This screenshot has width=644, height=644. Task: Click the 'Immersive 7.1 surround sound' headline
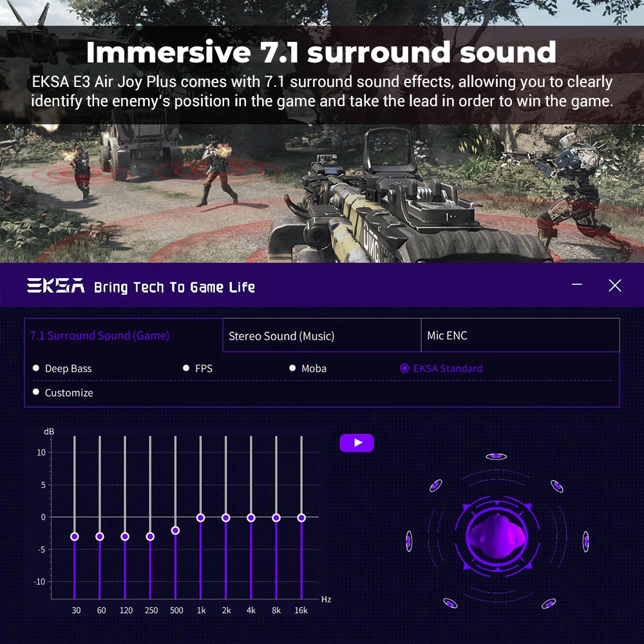coord(321,52)
